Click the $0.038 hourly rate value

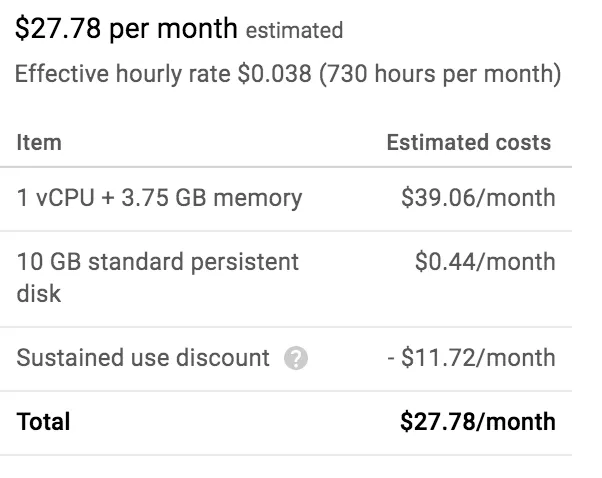coord(275,74)
